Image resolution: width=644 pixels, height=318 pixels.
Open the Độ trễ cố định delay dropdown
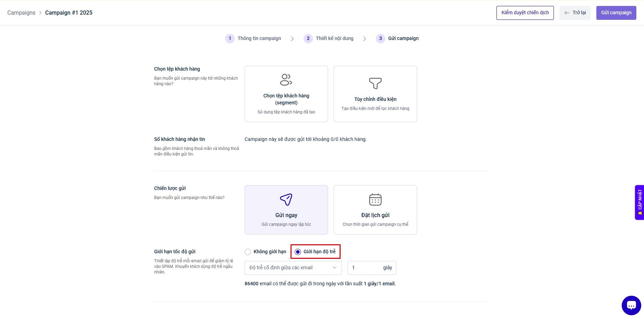click(293, 268)
